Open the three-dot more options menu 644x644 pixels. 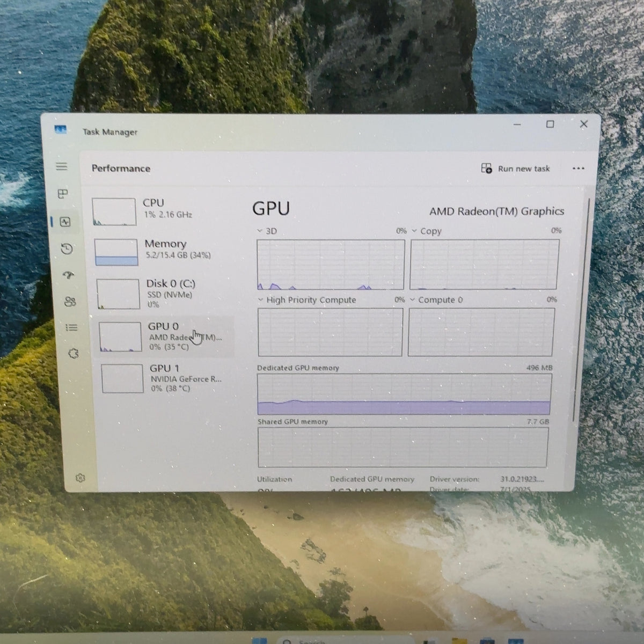click(578, 169)
